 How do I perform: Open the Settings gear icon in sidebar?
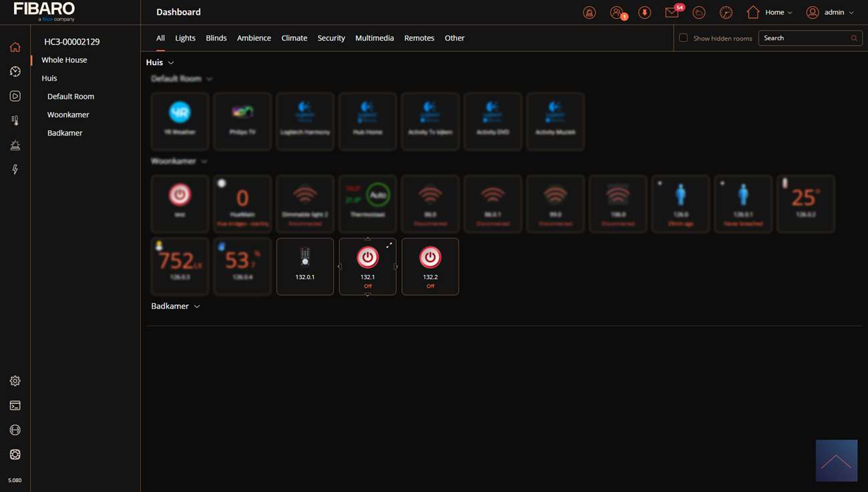coord(15,381)
